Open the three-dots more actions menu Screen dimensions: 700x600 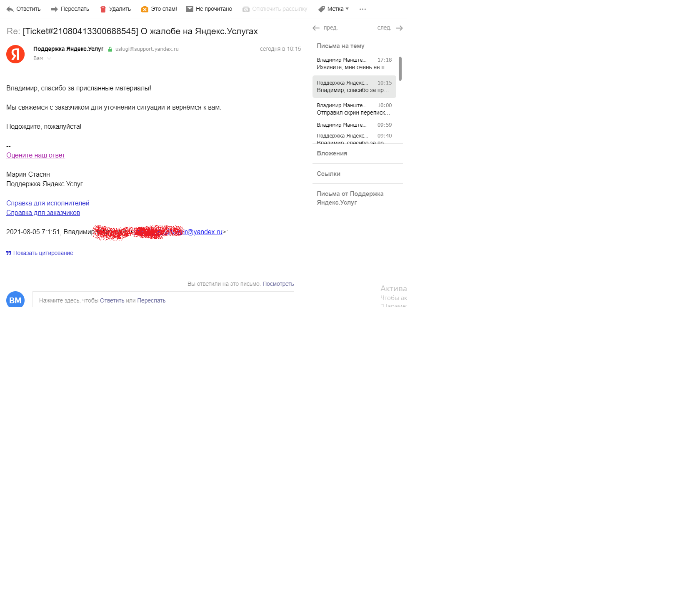362,9
